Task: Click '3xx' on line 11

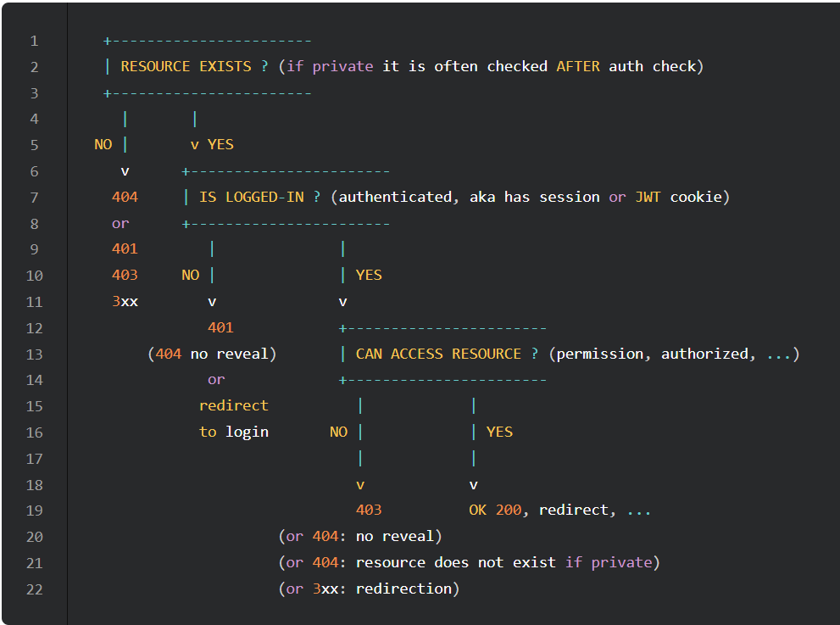Action: [125, 301]
